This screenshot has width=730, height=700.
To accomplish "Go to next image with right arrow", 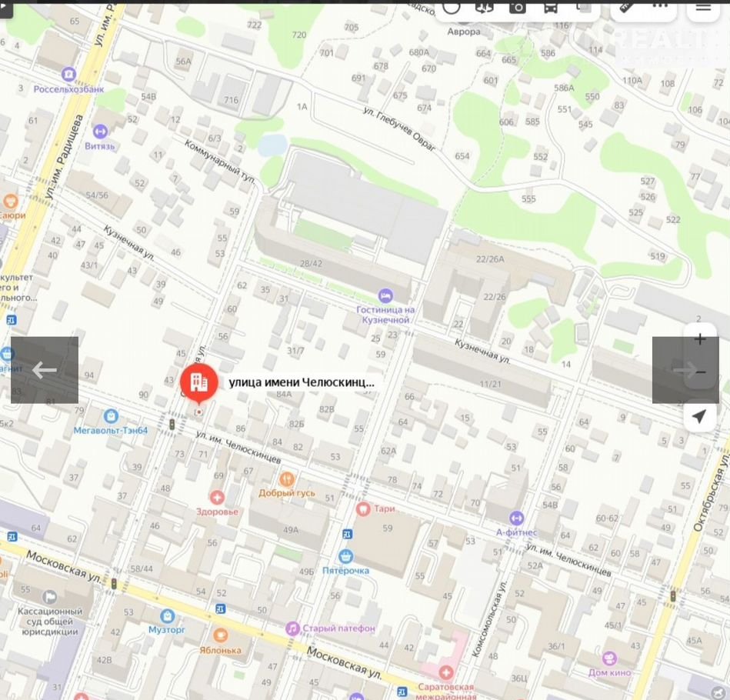I will pos(685,370).
